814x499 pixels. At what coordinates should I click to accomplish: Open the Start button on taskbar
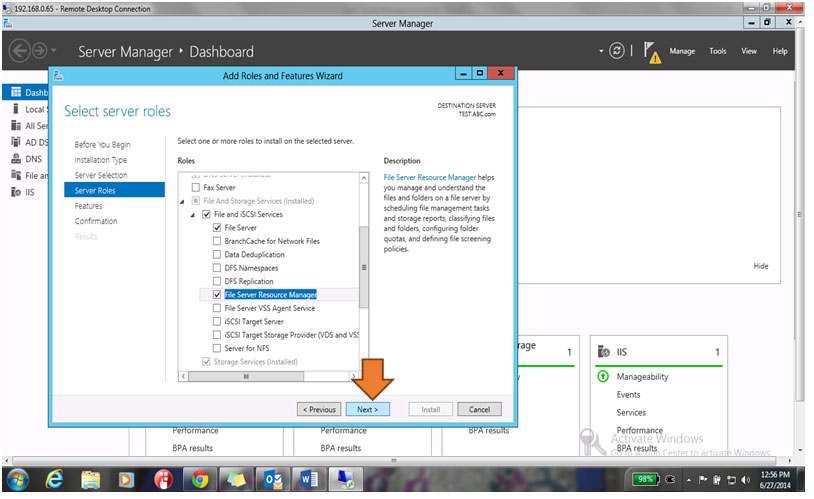(18, 479)
